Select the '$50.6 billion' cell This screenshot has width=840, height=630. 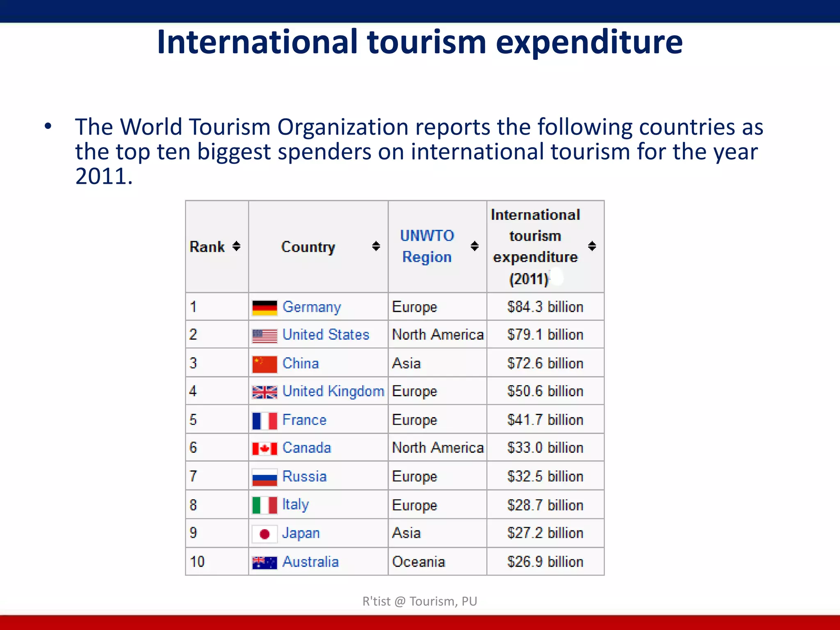(x=545, y=391)
